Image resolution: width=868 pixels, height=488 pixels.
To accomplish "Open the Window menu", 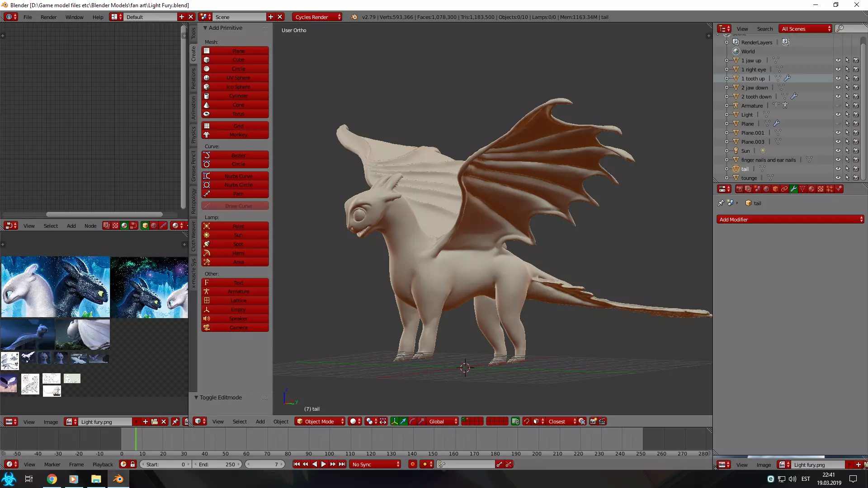I will tap(74, 17).
